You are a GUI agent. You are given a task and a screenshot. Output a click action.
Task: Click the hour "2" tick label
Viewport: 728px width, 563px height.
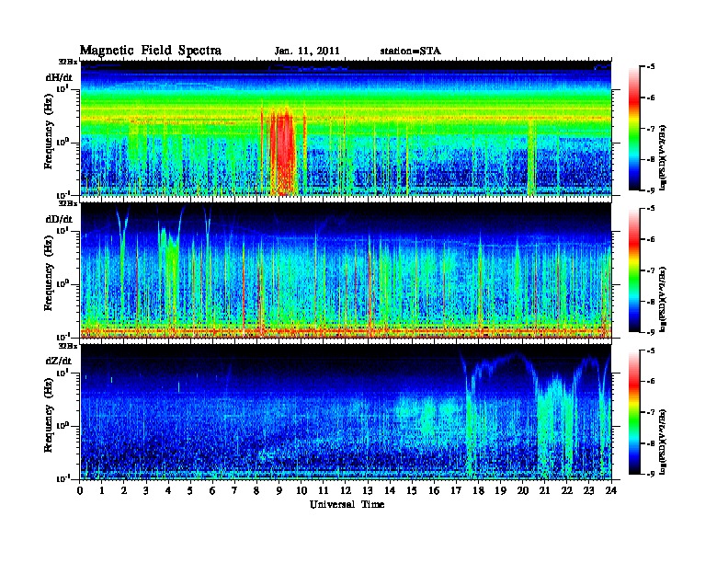click(124, 490)
